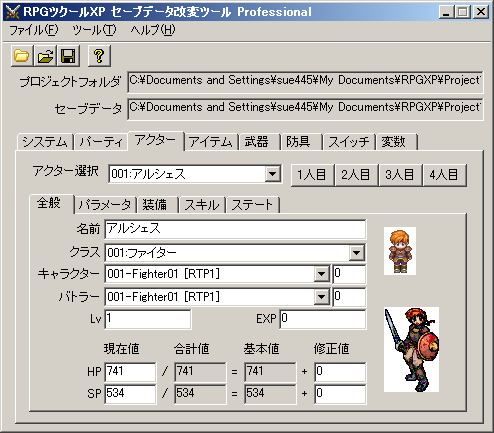Click the floppy disk save icon

pos(68,56)
